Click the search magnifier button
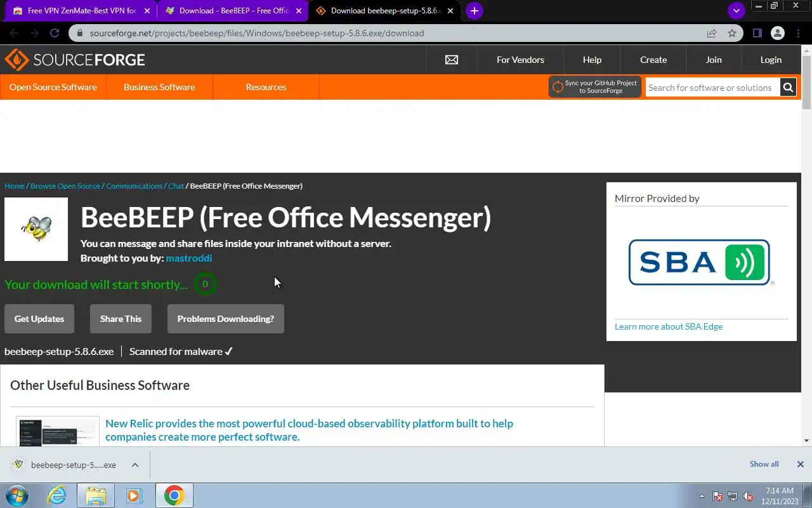 pyautogui.click(x=788, y=88)
